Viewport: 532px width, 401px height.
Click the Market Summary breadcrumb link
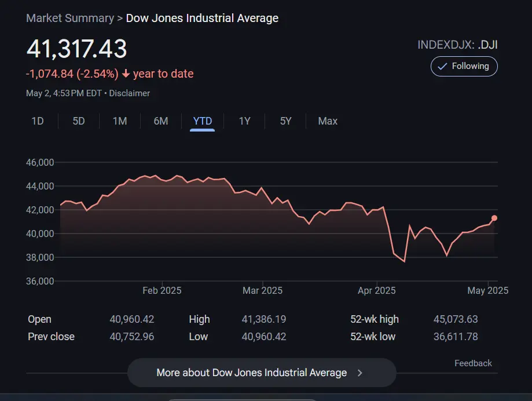coord(70,18)
